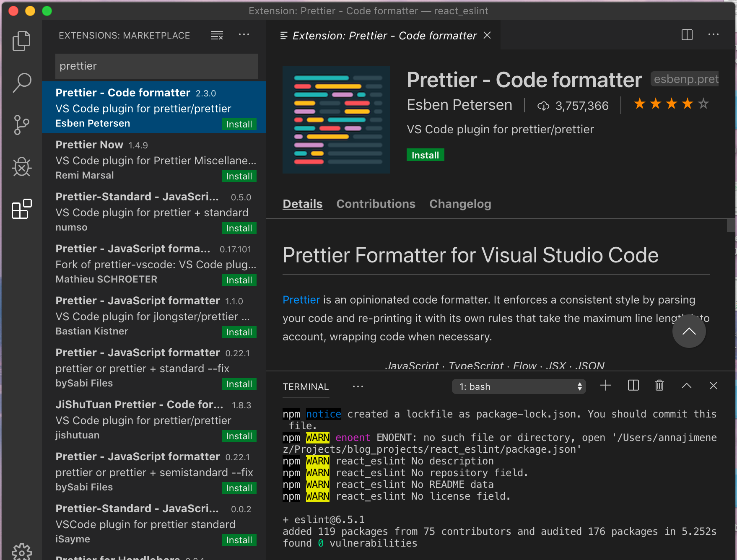Kill the terminal with trash icon
The width and height of the screenshot is (737, 560).
(659, 386)
